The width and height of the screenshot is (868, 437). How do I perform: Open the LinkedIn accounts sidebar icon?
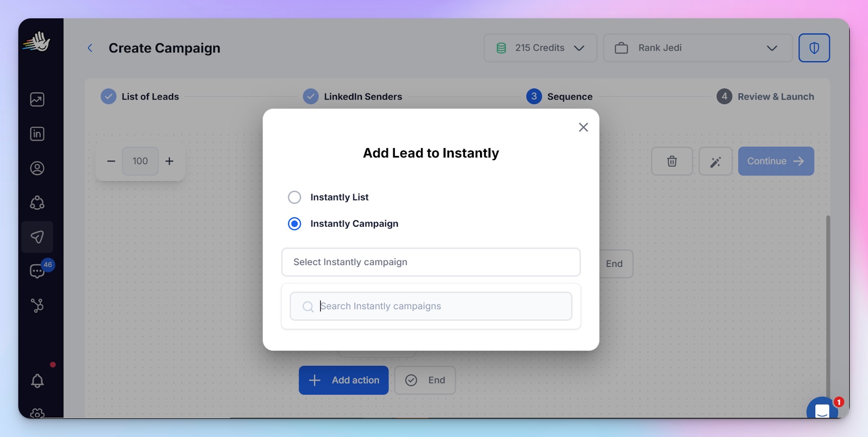37,134
